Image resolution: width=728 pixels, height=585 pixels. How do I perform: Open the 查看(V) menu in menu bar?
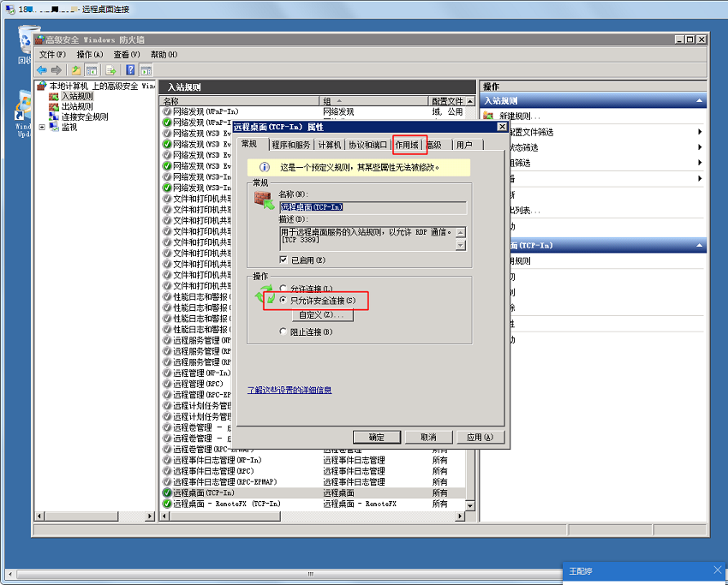(x=127, y=55)
